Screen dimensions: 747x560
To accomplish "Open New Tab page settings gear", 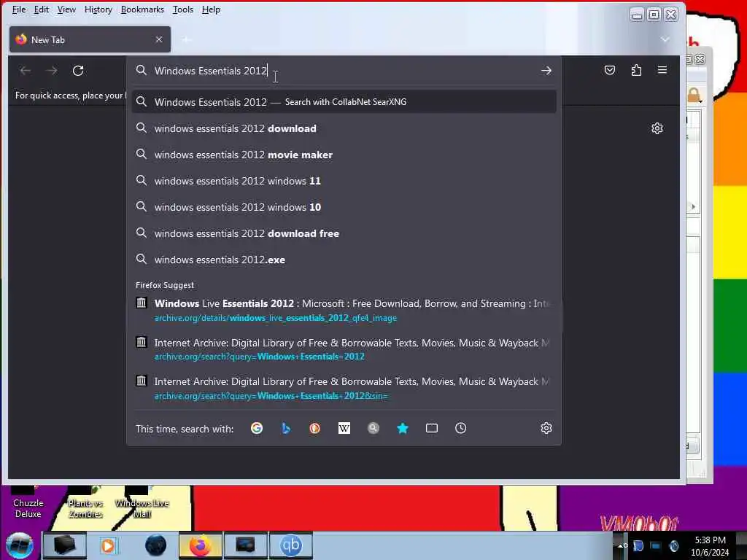I will pyautogui.click(x=657, y=128).
